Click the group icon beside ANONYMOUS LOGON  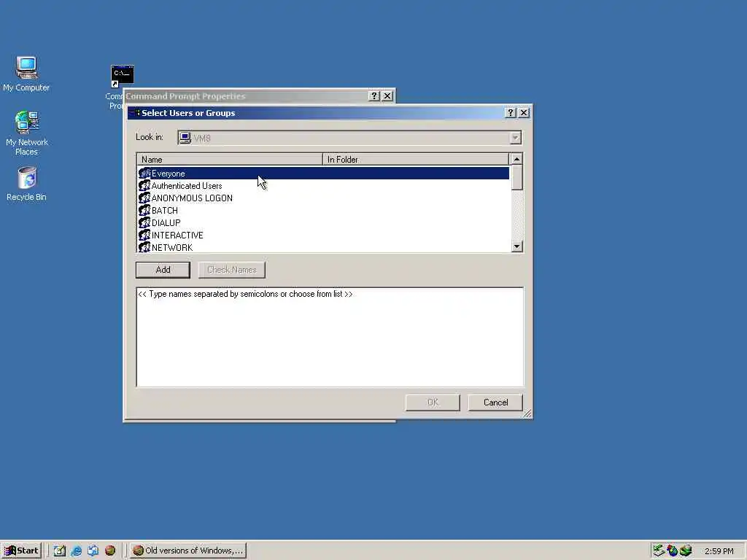tap(144, 198)
